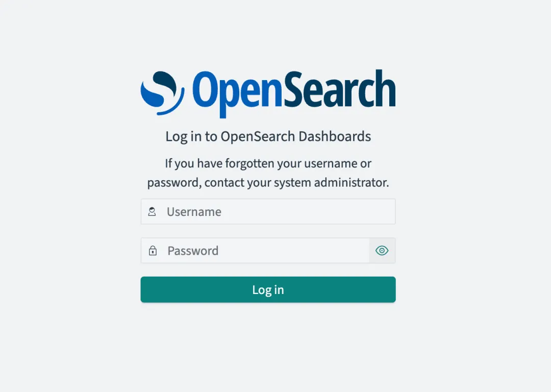551x392 pixels.
Task: Focus the Password input field
Action: pos(255,250)
